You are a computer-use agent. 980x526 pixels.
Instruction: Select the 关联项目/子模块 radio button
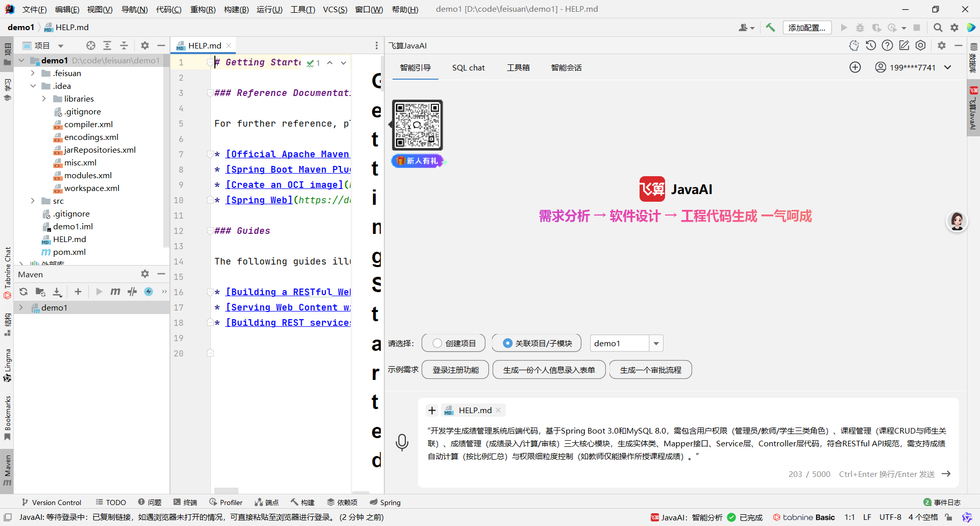[x=507, y=343]
